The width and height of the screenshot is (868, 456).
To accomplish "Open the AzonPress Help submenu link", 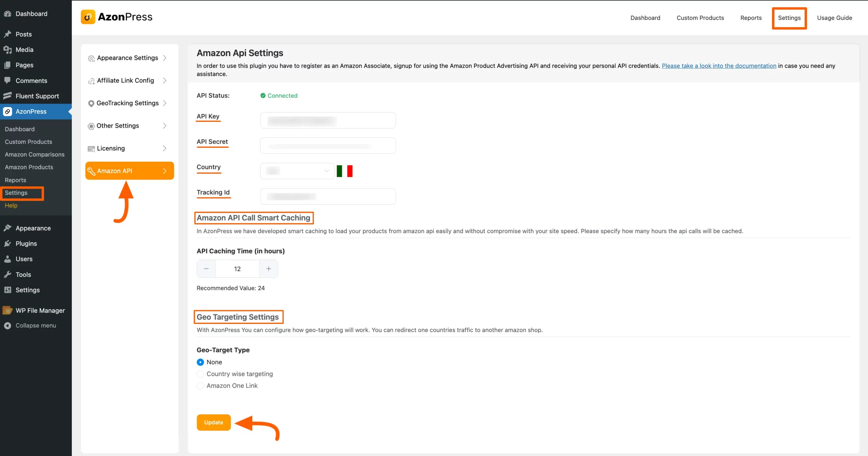I will point(11,205).
